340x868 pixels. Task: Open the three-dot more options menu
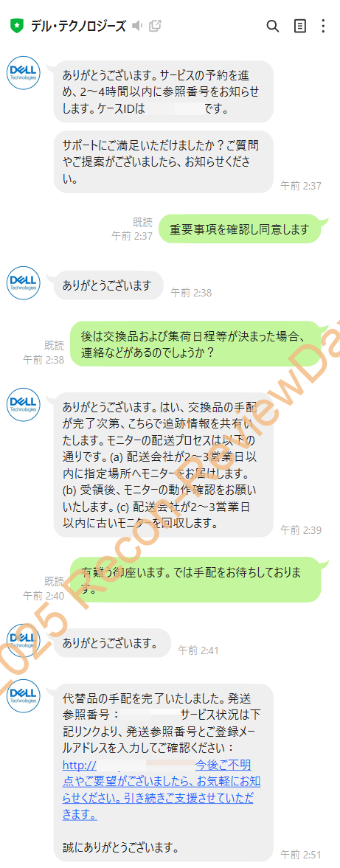323,26
